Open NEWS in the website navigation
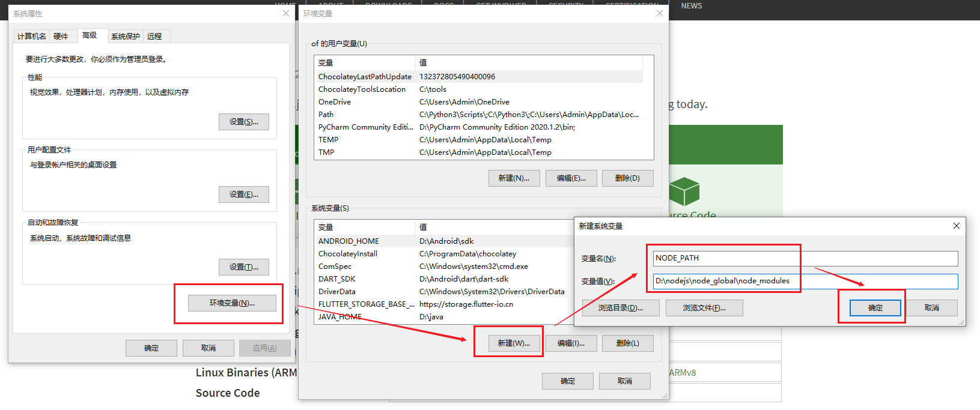This screenshot has height=410, width=980. coord(691,6)
